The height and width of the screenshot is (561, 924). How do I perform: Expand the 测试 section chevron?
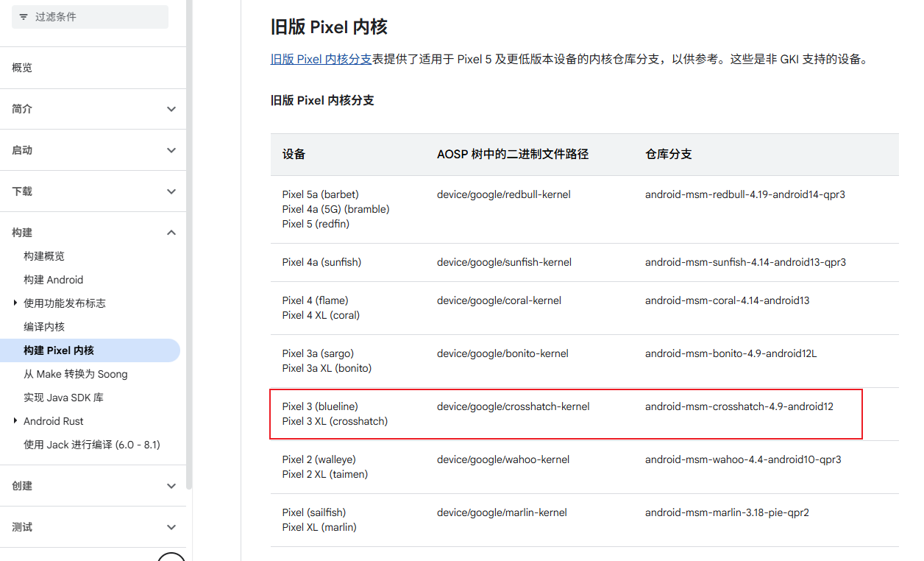pyautogui.click(x=171, y=527)
